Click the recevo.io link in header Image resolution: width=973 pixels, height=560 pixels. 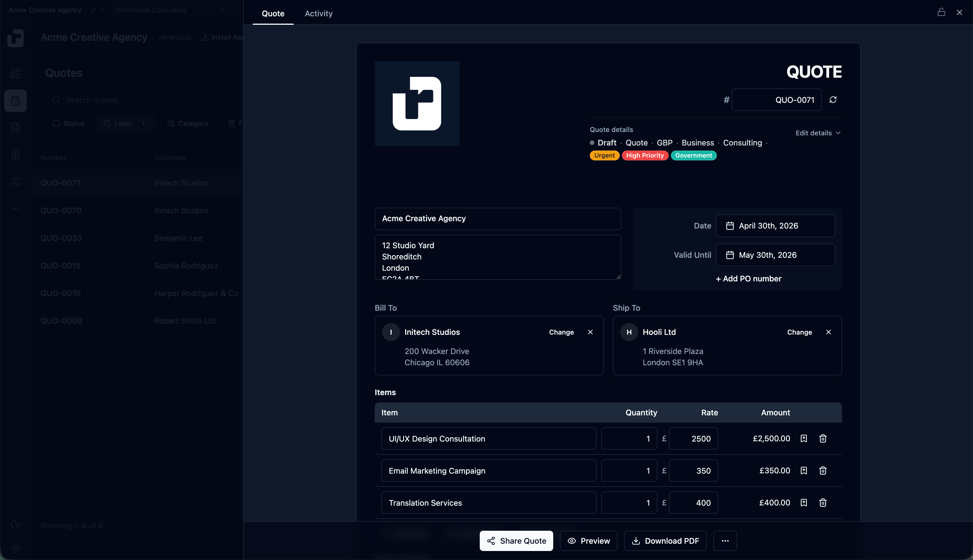click(175, 37)
